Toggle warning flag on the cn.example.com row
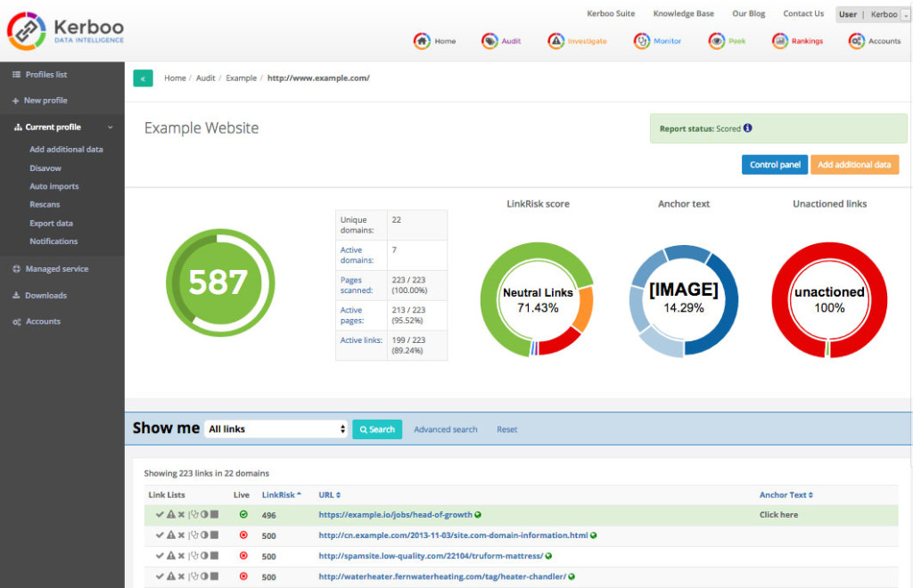This screenshot has width=913, height=588. point(170,535)
